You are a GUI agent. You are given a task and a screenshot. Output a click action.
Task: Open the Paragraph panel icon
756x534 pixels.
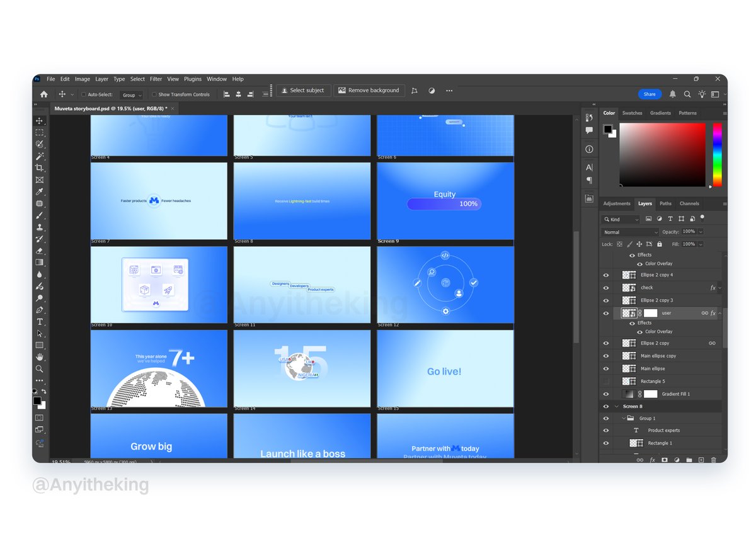tap(589, 181)
